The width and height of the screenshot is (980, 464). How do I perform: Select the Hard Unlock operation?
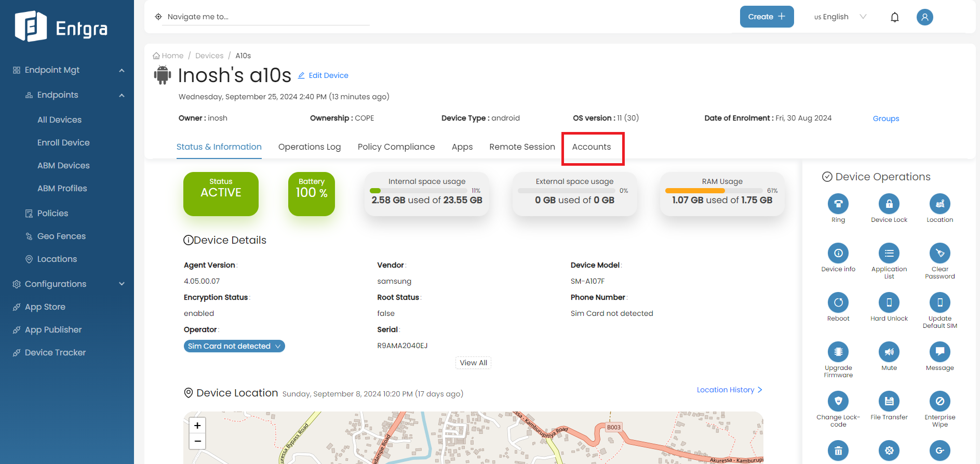889,302
